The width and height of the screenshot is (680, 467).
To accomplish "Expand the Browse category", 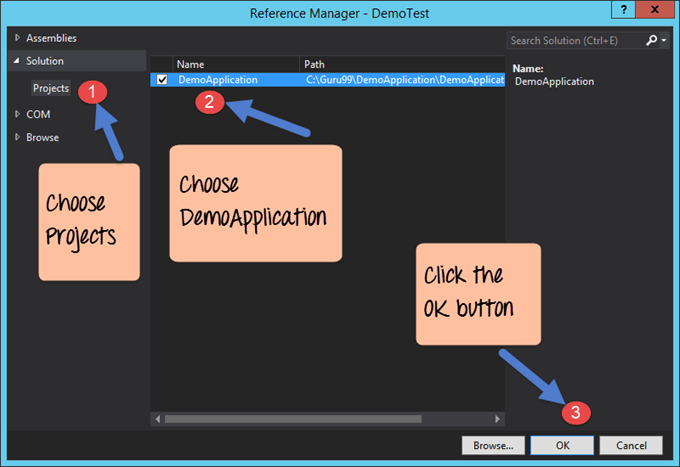I will (x=17, y=138).
